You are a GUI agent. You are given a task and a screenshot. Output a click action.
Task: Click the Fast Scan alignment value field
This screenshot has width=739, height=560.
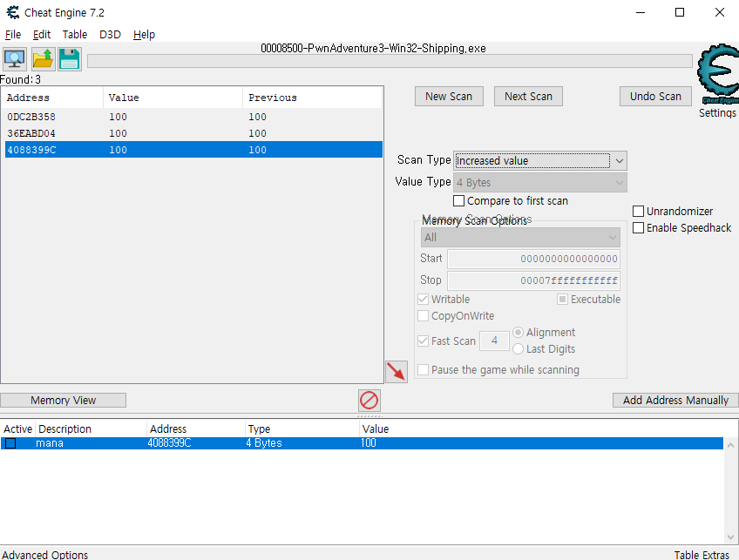pos(494,341)
